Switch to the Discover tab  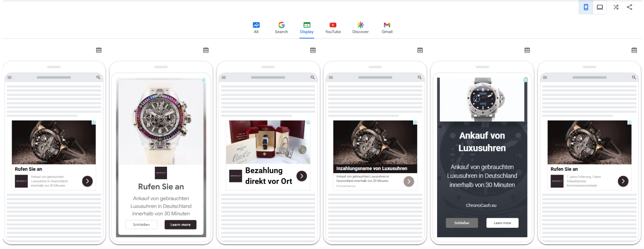(x=360, y=27)
